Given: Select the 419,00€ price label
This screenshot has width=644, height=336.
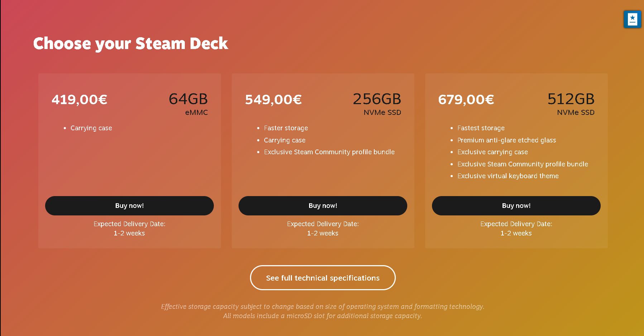Looking at the screenshot, I should coord(80,100).
